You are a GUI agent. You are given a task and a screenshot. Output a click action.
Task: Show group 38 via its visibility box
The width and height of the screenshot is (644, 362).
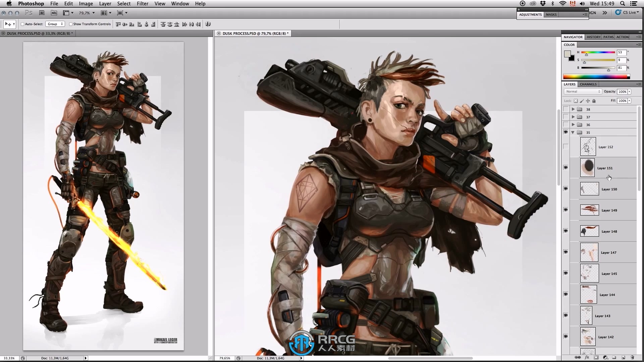(x=566, y=109)
